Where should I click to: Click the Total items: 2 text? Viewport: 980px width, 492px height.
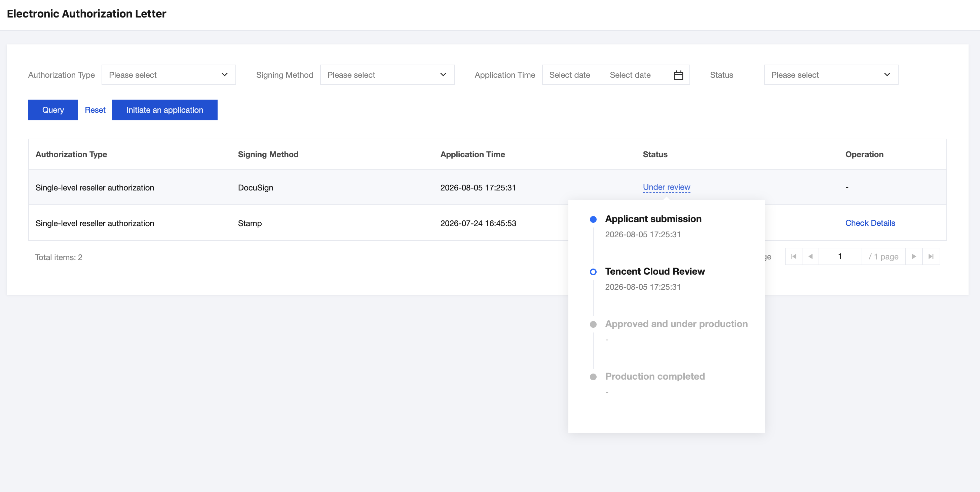[x=59, y=257]
